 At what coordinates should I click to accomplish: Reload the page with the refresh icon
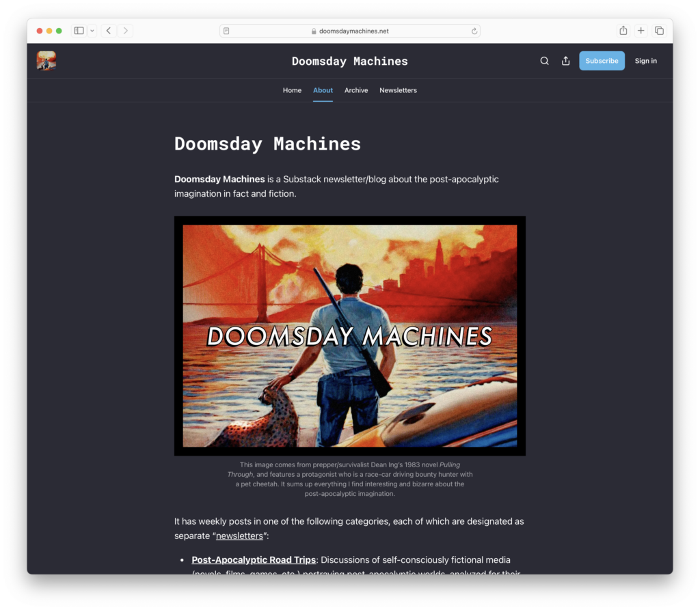point(474,31)
